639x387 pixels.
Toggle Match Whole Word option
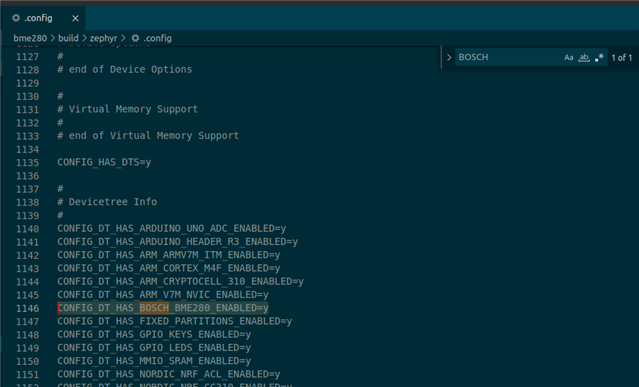584,57
